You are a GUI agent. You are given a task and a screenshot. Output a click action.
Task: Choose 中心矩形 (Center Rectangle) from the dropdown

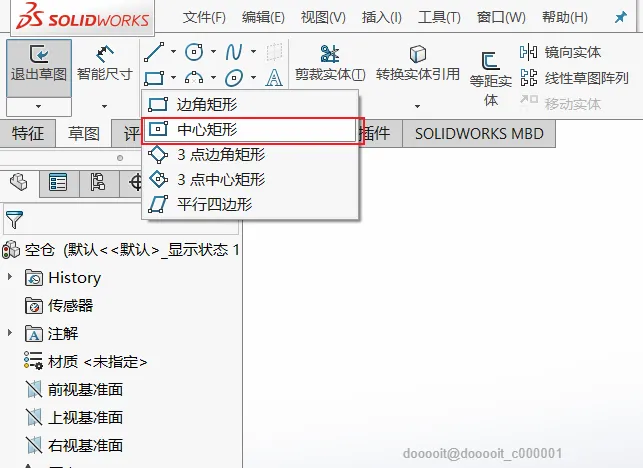pyautogui.click(x=250, y=130)
